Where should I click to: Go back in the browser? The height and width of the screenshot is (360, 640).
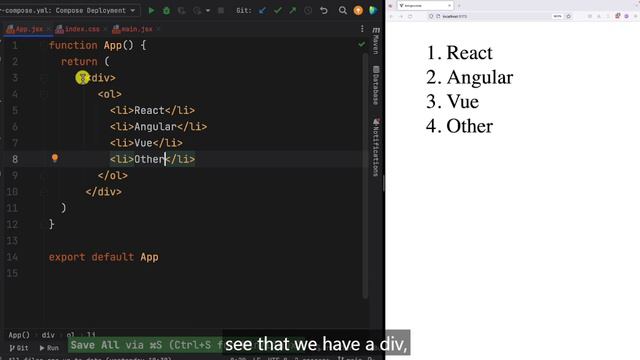391,16
